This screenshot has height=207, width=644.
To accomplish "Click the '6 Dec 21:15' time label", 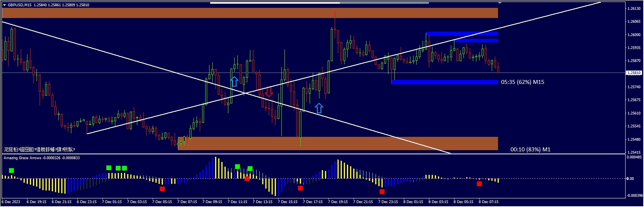I will pos(62,202).
